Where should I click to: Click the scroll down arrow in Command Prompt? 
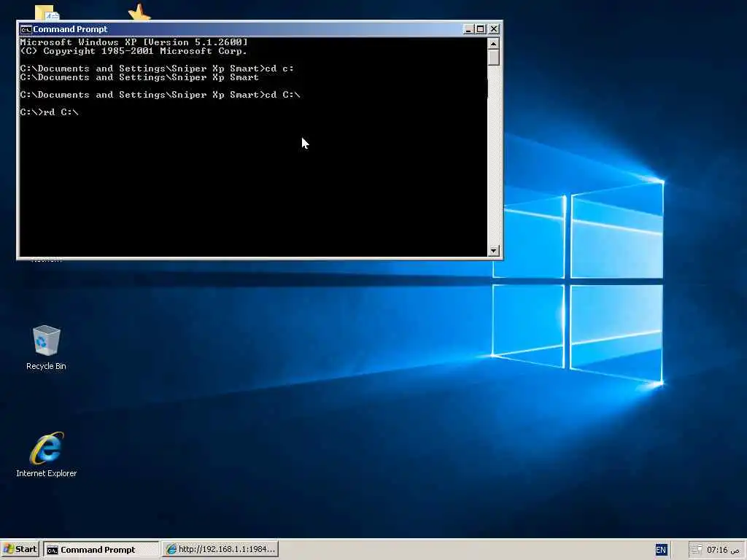coord(494,251)
